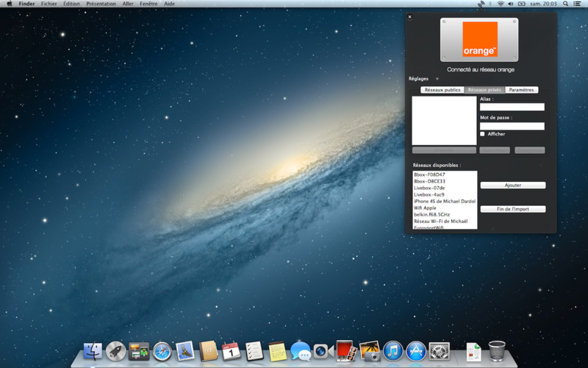Image resolution: width=588 pixels, height=368 pixels.
Task: Open the Fenêtre menu
Action: click(148, 4)
